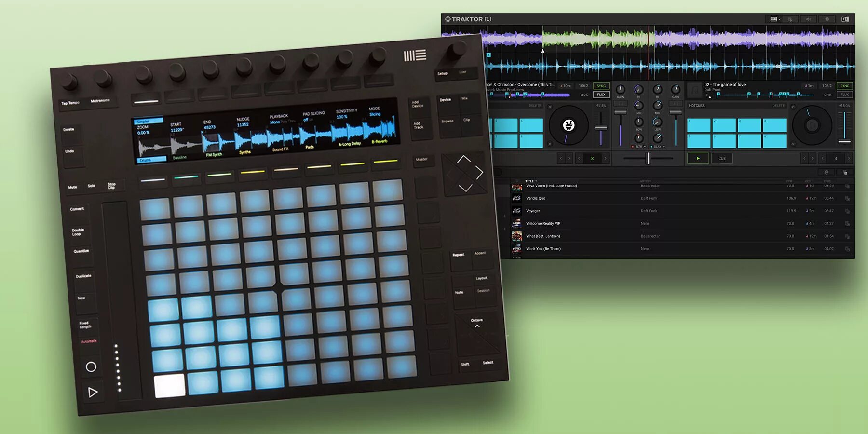Toggle left channel headphone cue button
868x434 pixels.
coord(621,104)
